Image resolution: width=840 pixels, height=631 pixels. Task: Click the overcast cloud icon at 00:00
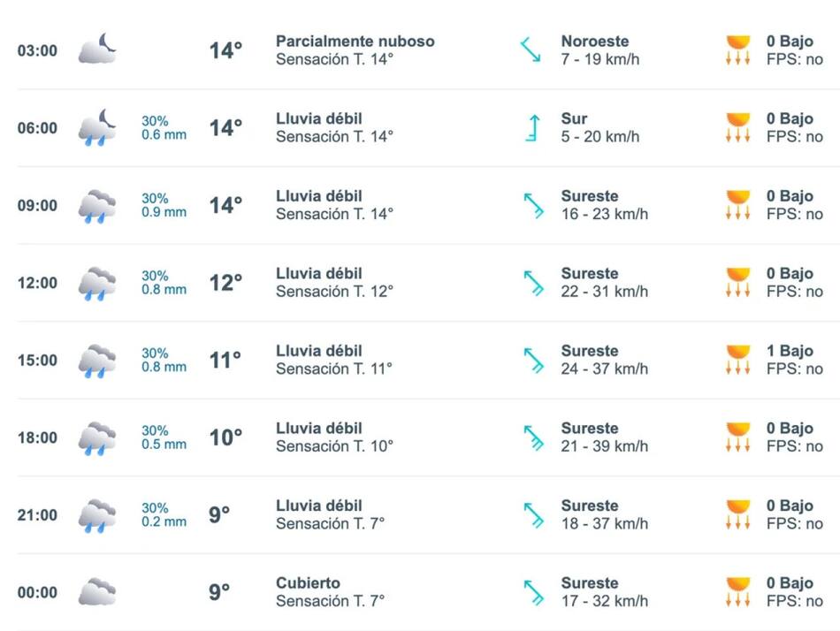coord(97,592)
